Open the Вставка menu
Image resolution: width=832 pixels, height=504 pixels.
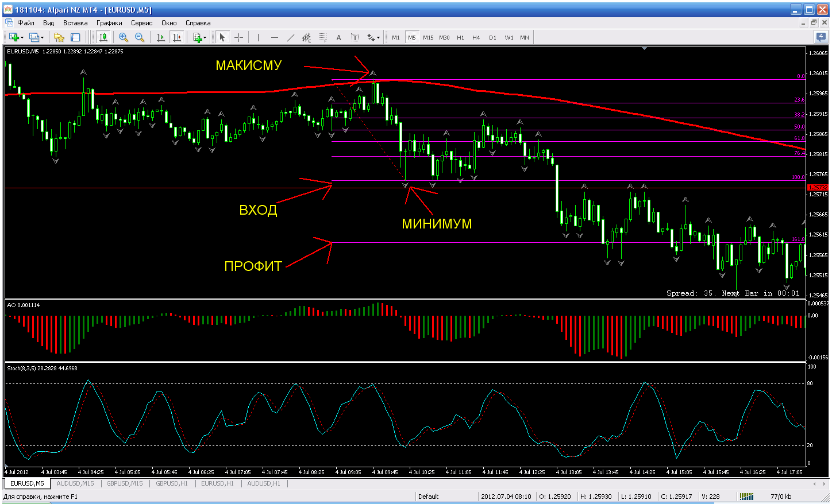click(x=75, y=23)
